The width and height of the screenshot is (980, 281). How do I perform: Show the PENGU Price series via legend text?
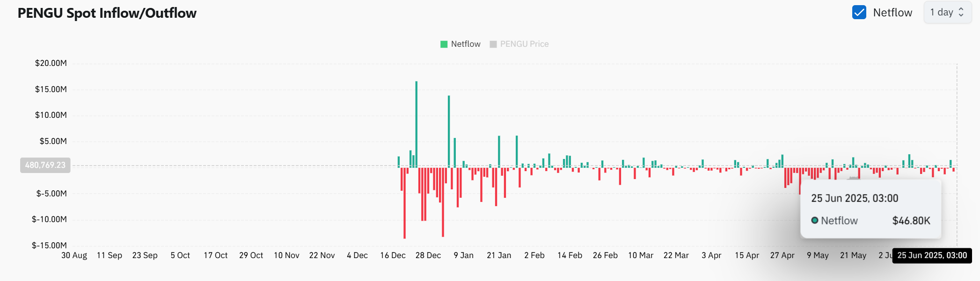pos(524,44)
